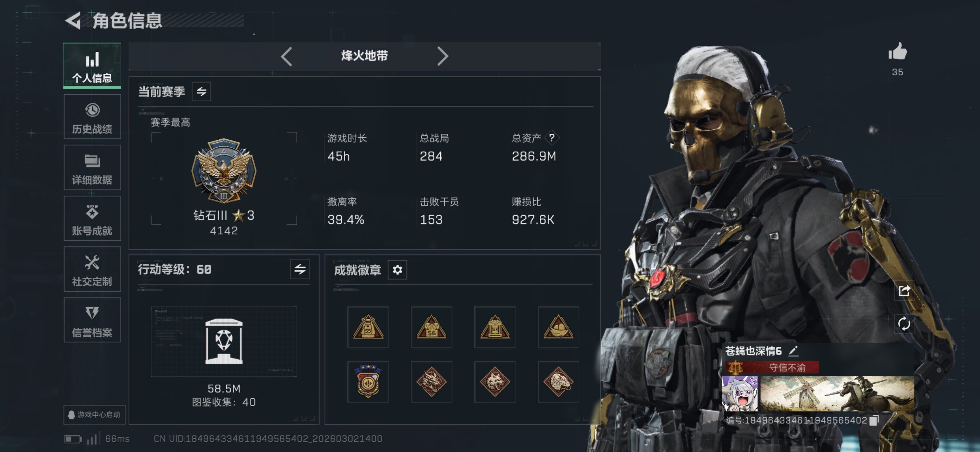The image size is (980, 452).
Task: Open the 58.5M collection showcase image
Action: 224,342
